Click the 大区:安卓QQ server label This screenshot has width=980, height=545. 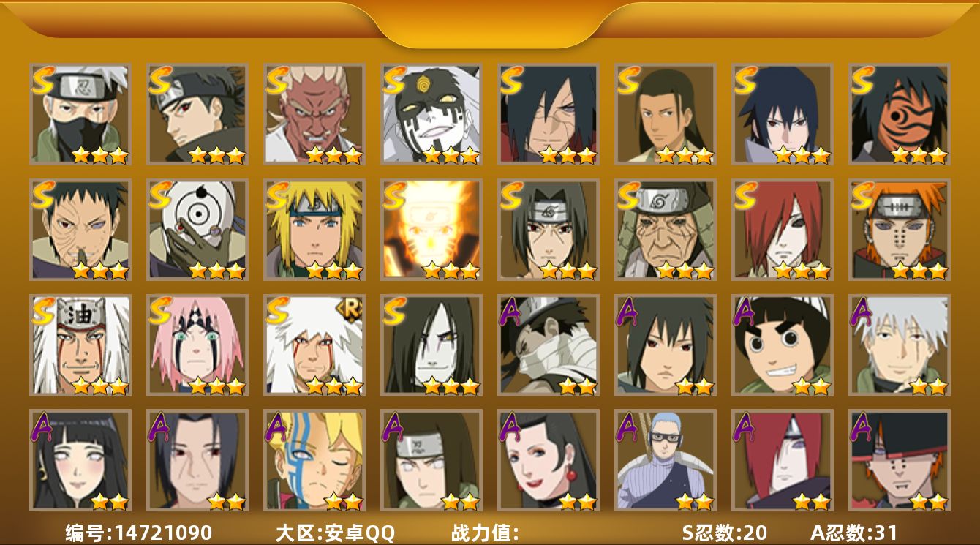point(335,533)
